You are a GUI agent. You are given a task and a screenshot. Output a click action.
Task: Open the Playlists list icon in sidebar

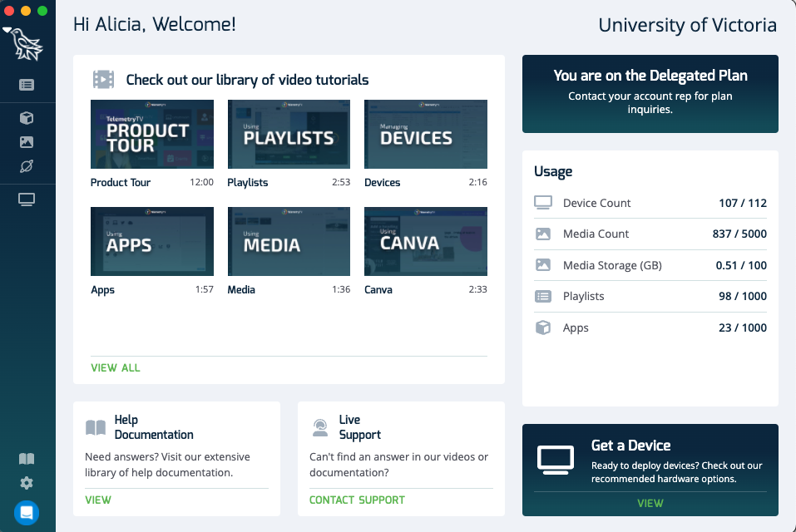pos(27,85)
